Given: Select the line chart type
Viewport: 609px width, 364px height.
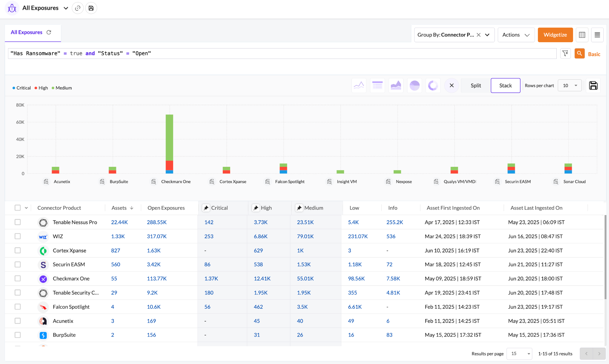Looking at the screenshot, I should [x=359, y=86].
